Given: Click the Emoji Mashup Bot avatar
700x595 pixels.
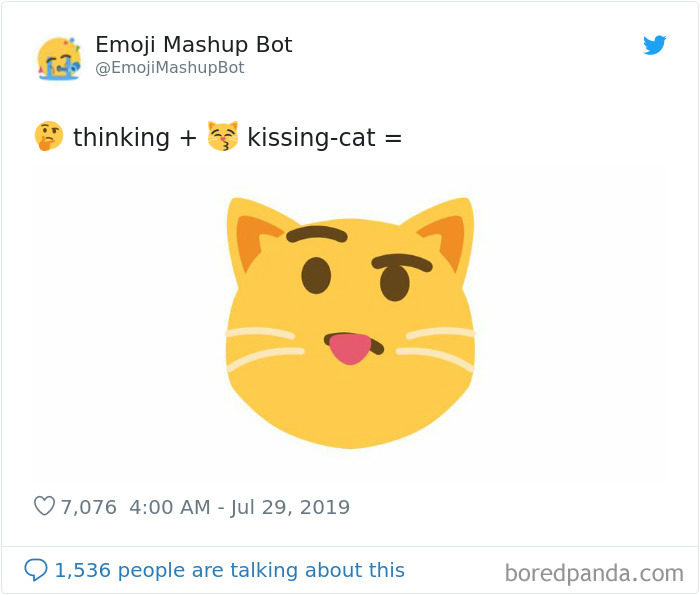Looking at the screenshot, I should coord(59,58).
